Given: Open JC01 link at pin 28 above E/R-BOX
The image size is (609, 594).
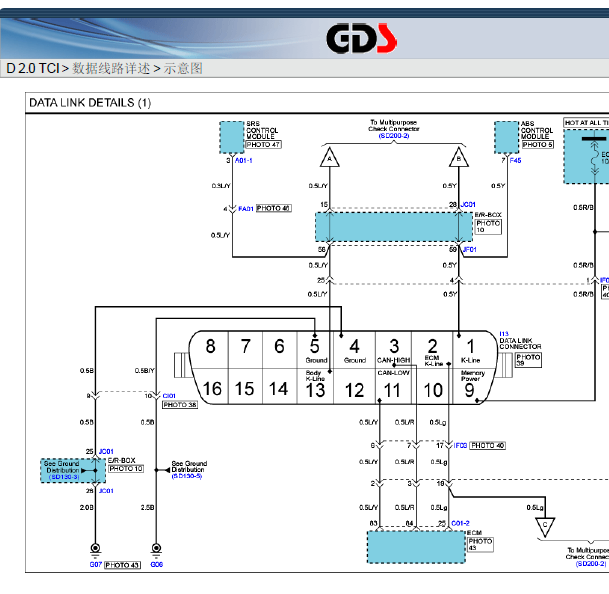Looking at the screenshot, I should tap(468, 204).
